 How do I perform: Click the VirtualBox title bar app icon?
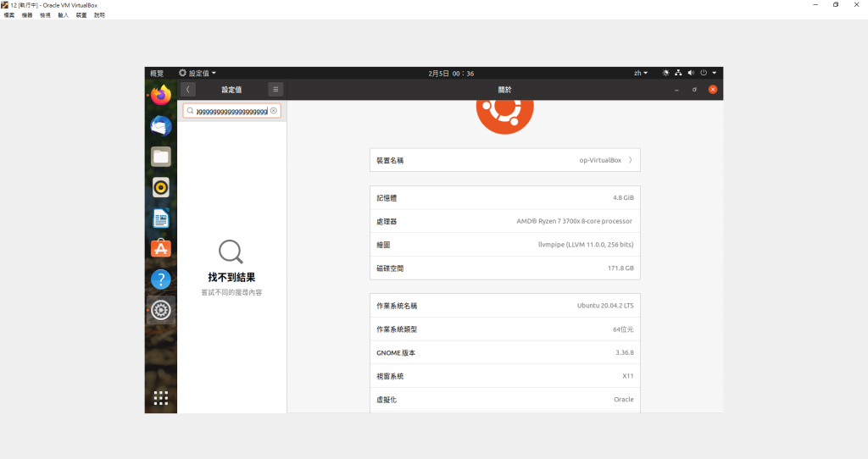pyautogui.click(x=4, y=5)
